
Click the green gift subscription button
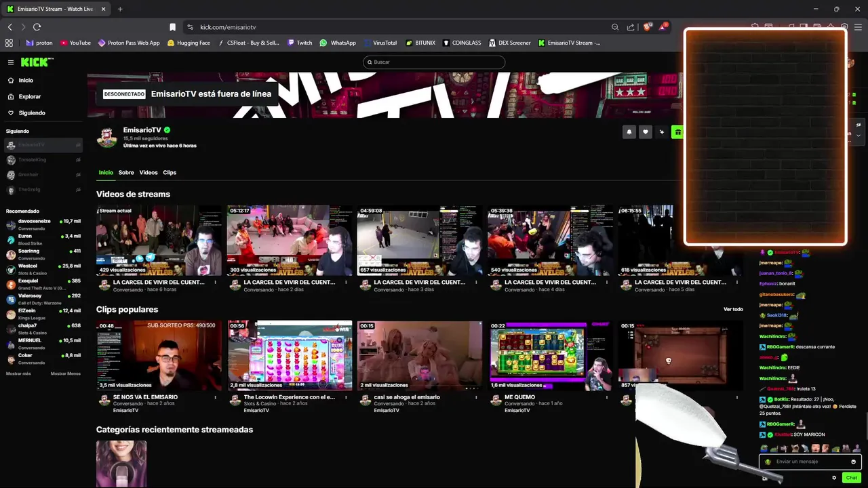[x=677, y=132]
